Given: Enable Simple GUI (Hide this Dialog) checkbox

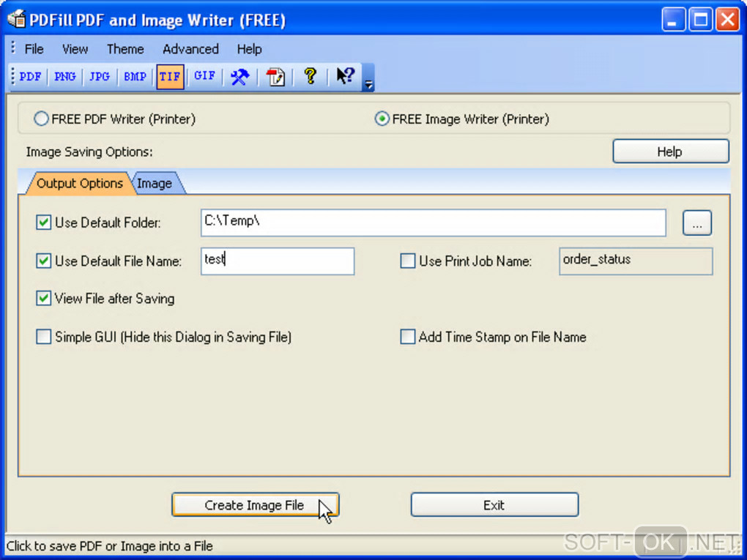Looking at the screenshot, I should [43, 337].
